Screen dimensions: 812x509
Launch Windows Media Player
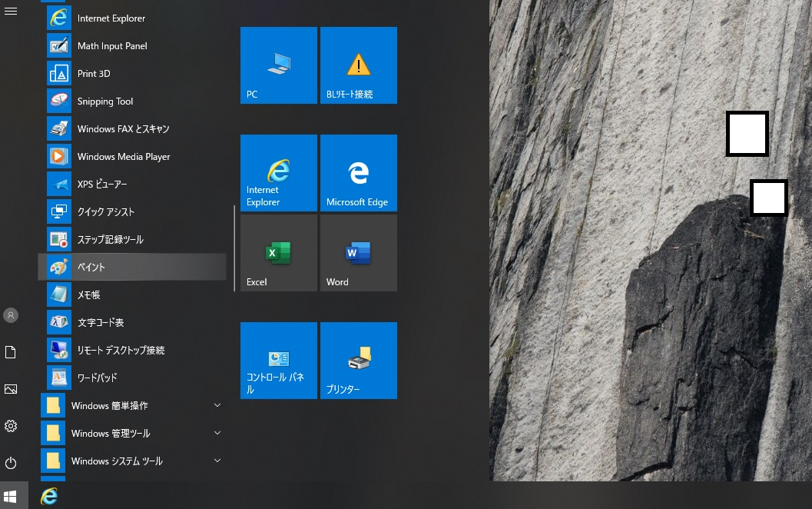[x=132, y=157]
